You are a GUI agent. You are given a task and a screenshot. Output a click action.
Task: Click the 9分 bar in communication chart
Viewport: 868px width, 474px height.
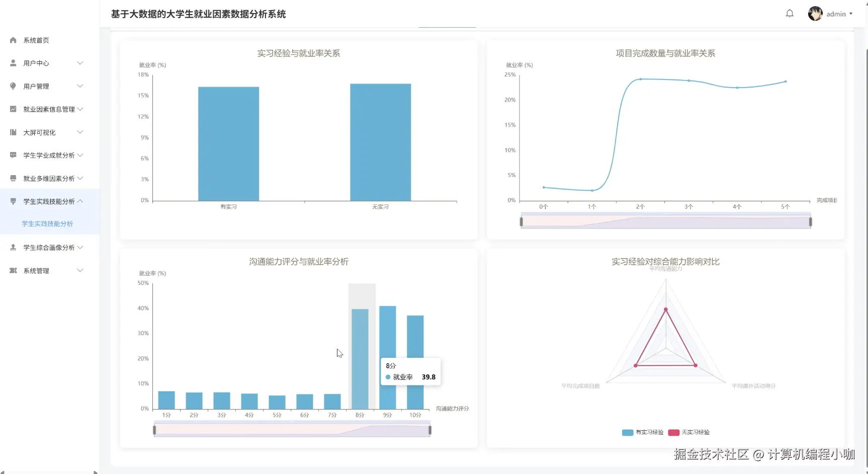click(x=387, y=358)
